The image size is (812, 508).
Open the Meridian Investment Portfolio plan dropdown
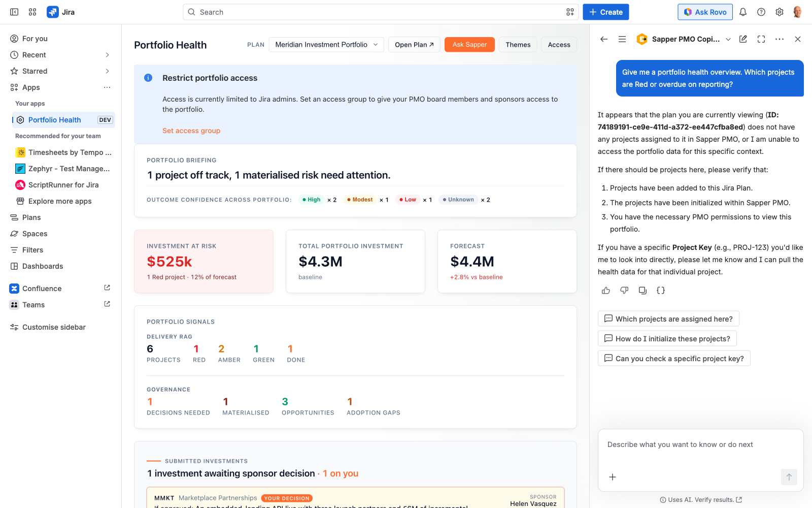coord(326,45)
